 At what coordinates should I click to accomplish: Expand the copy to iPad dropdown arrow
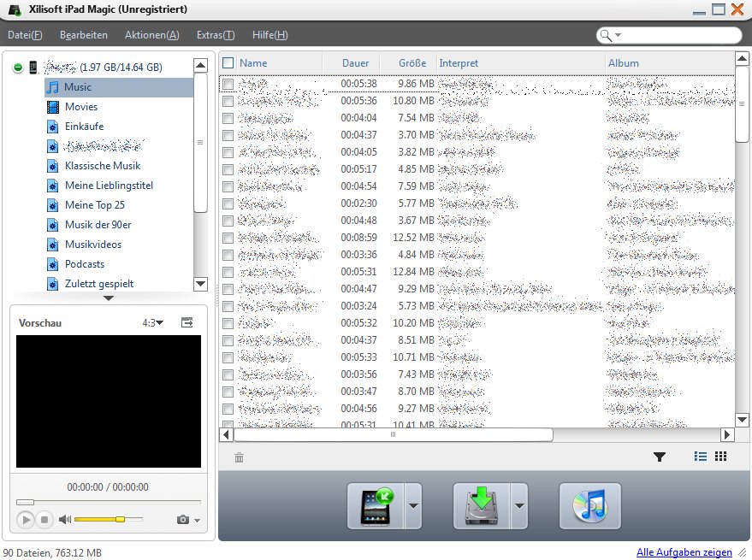[414, 506]
